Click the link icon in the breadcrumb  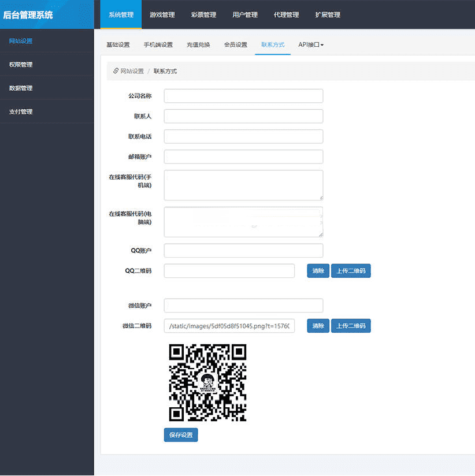pos(116,71)
